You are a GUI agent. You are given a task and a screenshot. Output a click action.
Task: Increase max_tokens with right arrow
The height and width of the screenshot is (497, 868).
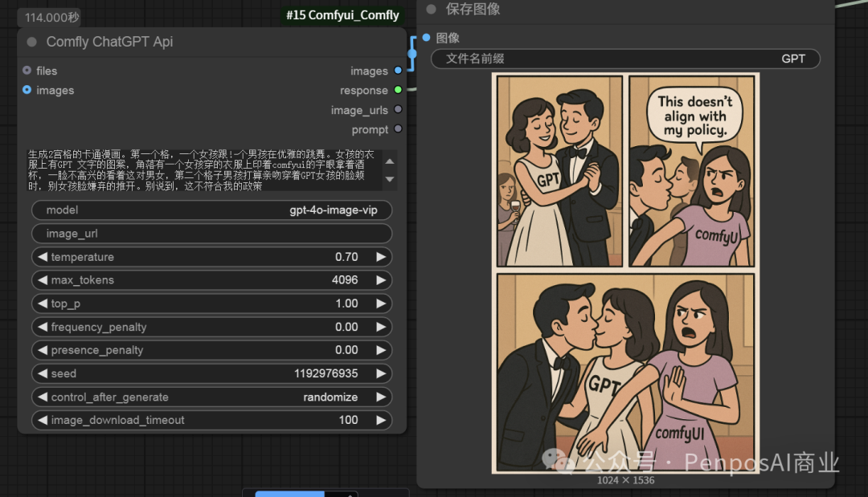click(x=381, y=279)
